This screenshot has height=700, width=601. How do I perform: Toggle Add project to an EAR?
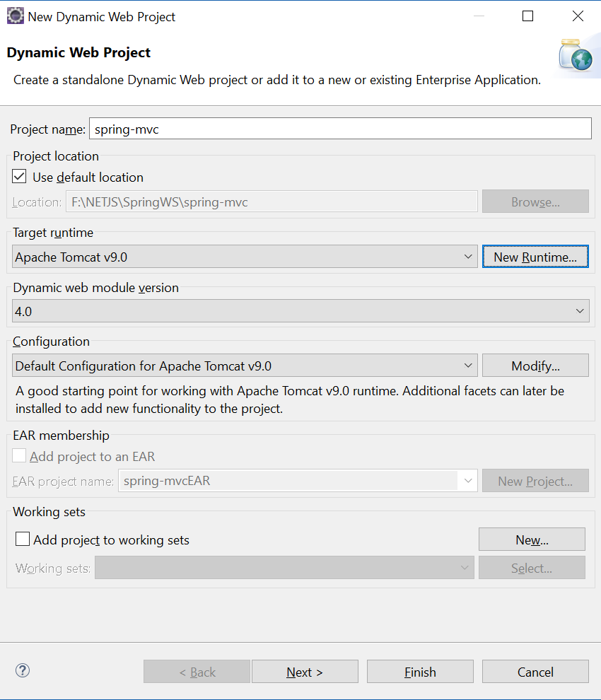19,455
